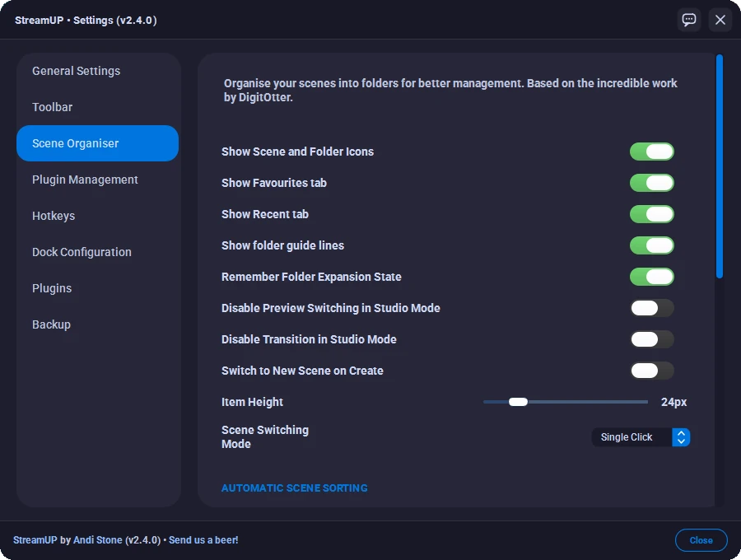Viewport: 741px width, 560px height.
Task: Turn off Show Favourites tab switch
Action: pos(652,183)
